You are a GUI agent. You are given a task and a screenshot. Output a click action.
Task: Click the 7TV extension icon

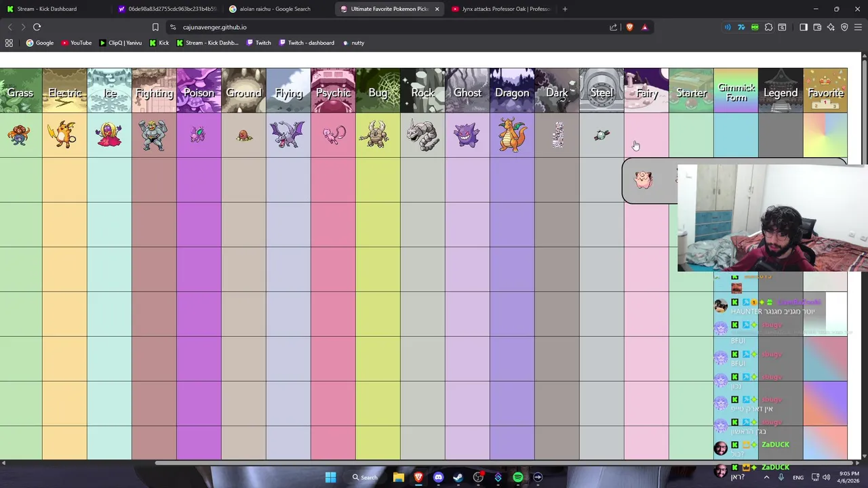tap(741, 27)
